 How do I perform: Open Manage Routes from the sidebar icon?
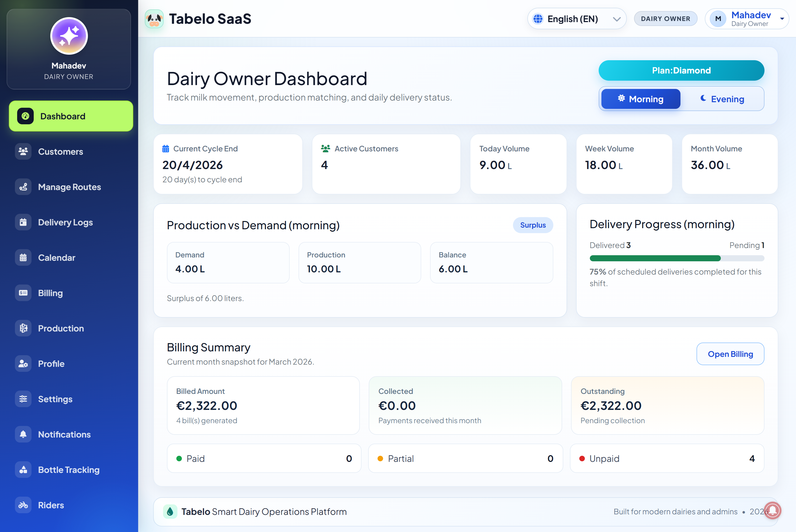pyautogui.click(x=23, y=187)
